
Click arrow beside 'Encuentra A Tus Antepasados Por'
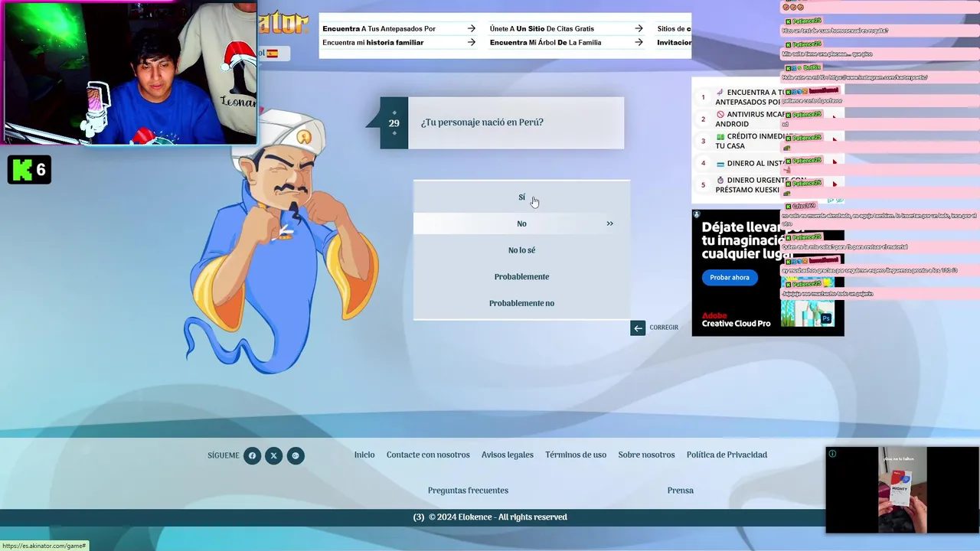click(x=472, y=29)
